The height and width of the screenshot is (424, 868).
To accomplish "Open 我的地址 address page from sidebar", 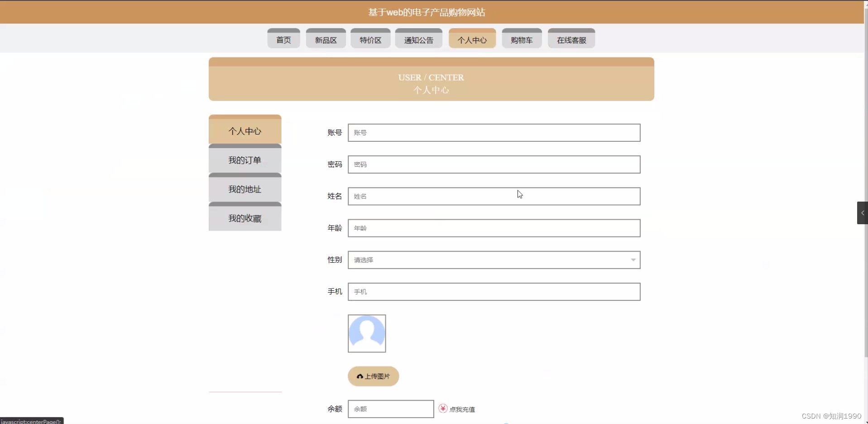I will point(245,189).
